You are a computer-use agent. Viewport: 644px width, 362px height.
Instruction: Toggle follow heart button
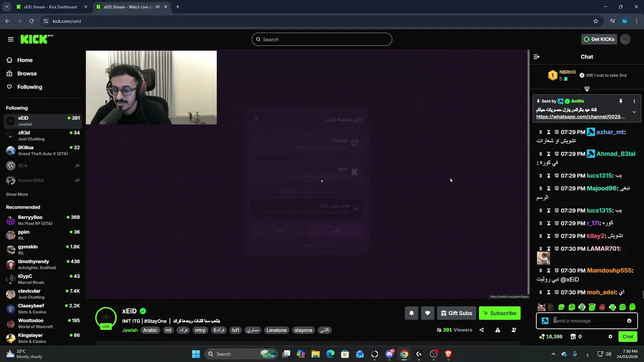point(427,313)
